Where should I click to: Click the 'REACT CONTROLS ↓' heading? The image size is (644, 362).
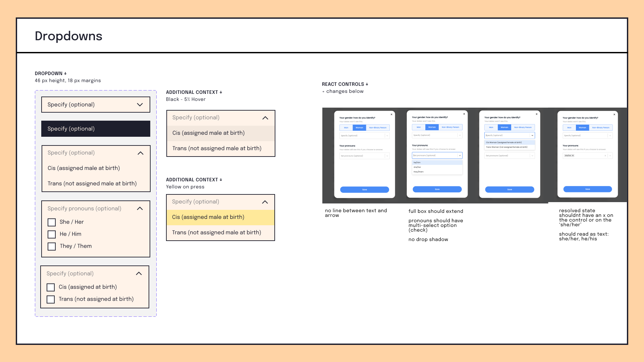(x=345, y=84)
